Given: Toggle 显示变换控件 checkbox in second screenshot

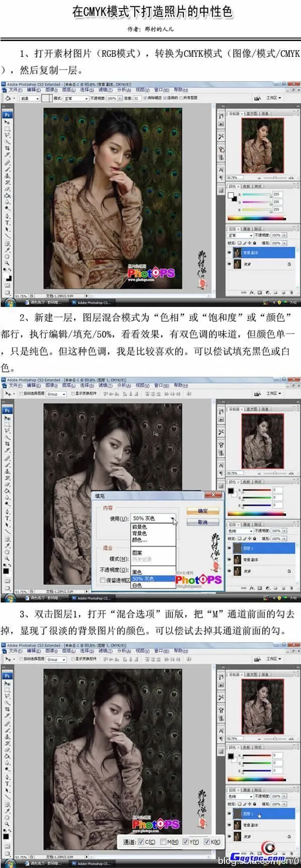Looking at the screenshot, I should pos(73,394).
